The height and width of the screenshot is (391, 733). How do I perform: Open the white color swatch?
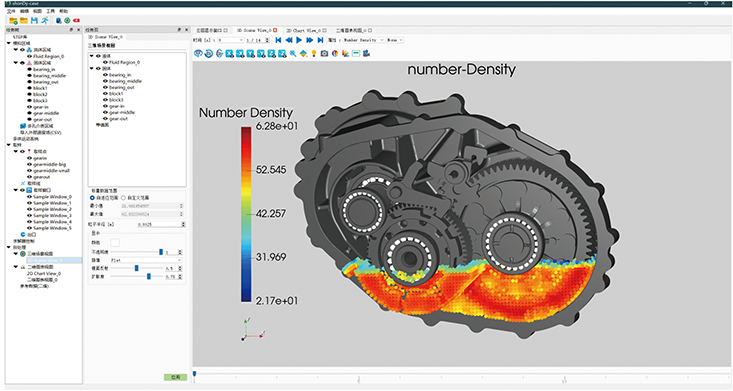point(115,242)
